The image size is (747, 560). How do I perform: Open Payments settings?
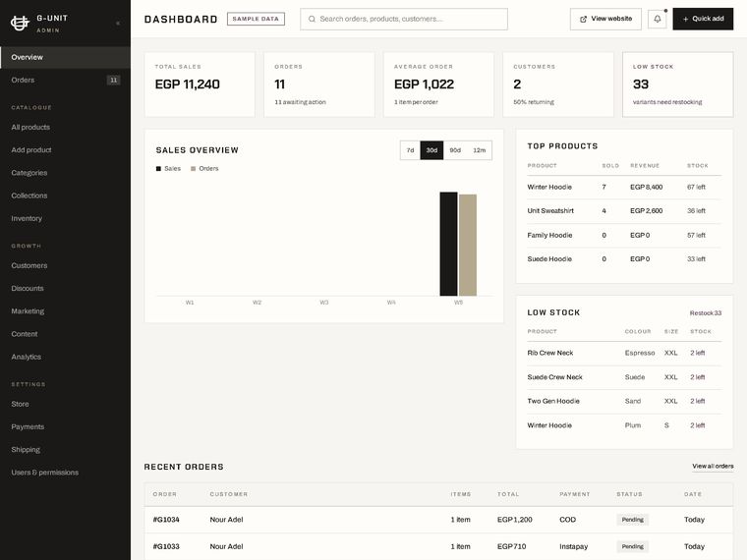(x=65, y=427)
